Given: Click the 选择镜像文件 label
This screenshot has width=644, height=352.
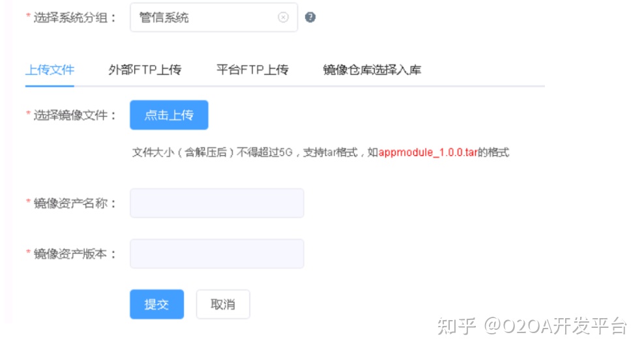Looking at the screenshot, I should coord(70,115).
